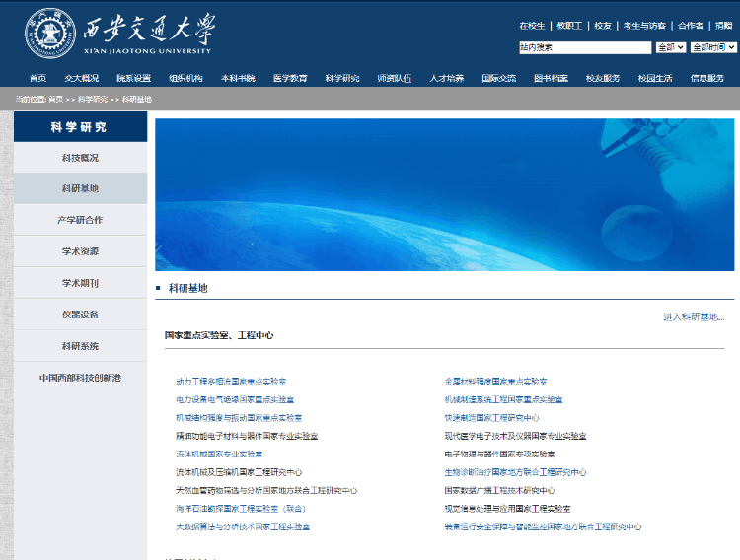
Task: Select 产学研合作 in the sidebar
Action: coord(80,220)
